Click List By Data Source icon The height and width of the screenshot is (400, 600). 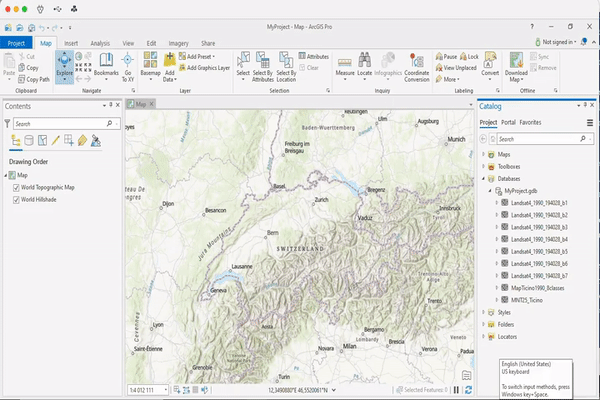(28, 140)
